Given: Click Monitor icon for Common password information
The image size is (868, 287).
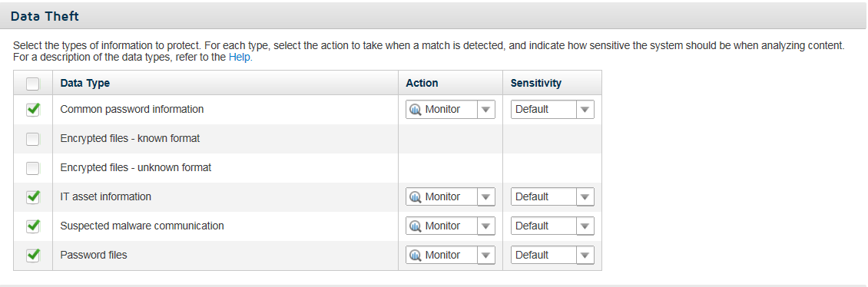Looking at the screenshot, I should (x=415, y=110).
